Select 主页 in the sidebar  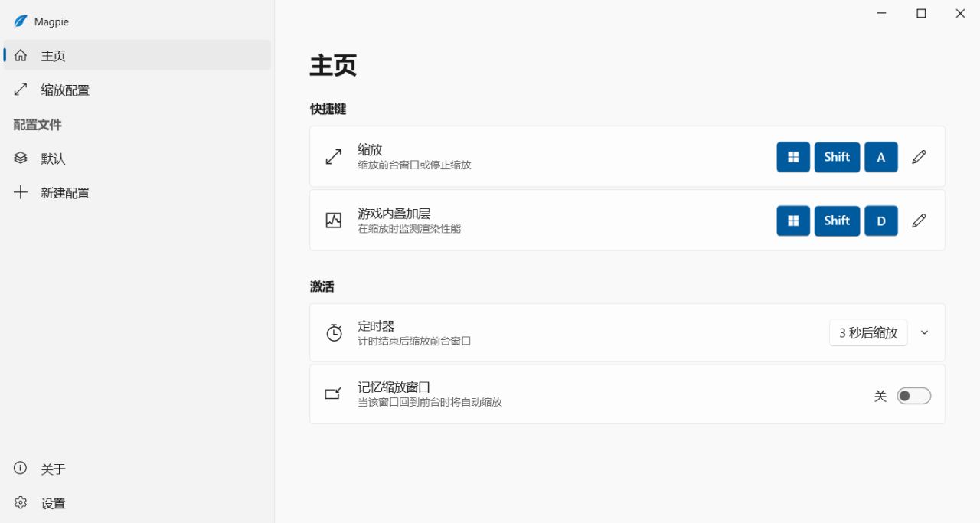(54, 55)
